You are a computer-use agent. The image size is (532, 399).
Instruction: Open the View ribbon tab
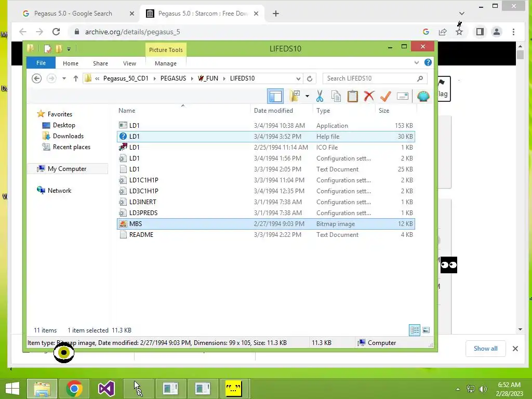point(129,63)
